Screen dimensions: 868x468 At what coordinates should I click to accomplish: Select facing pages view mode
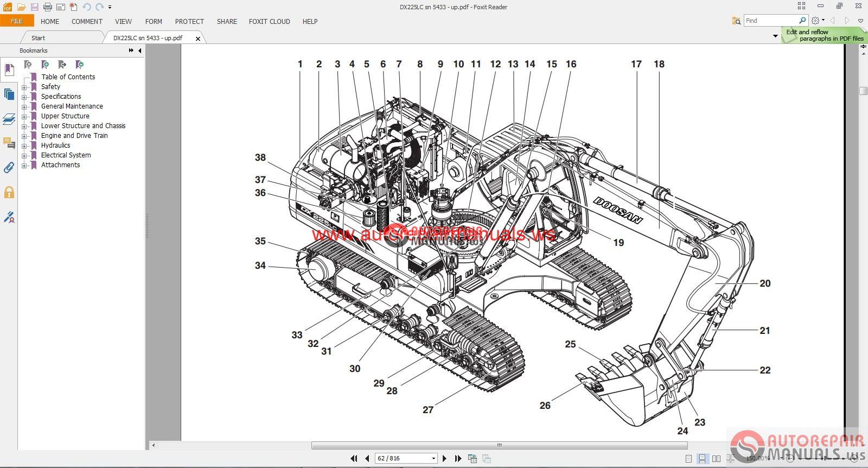point(716,459)
